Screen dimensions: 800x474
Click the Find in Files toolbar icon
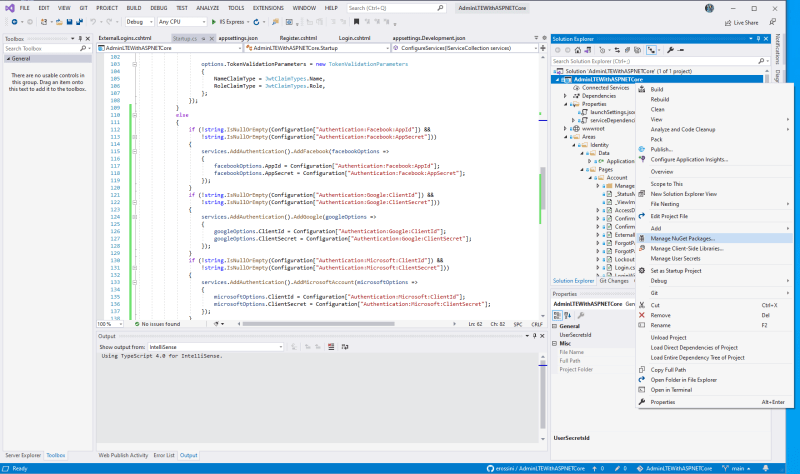click(275, 22)
